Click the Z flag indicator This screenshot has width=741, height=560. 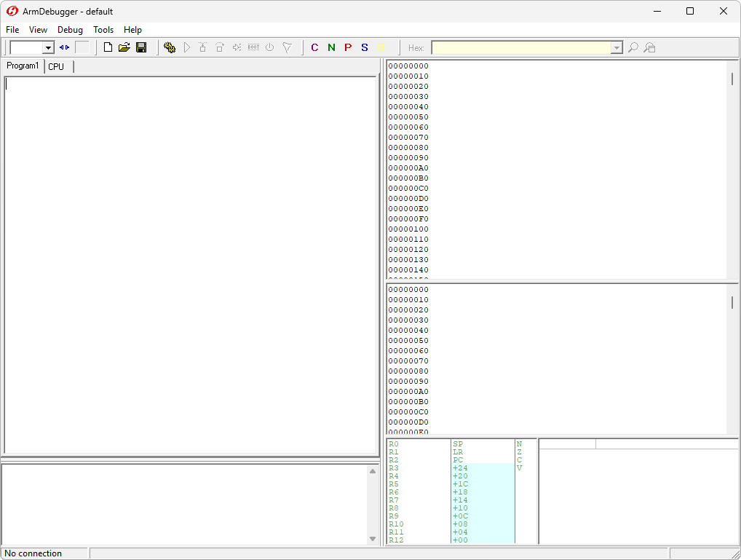[520, 452]
